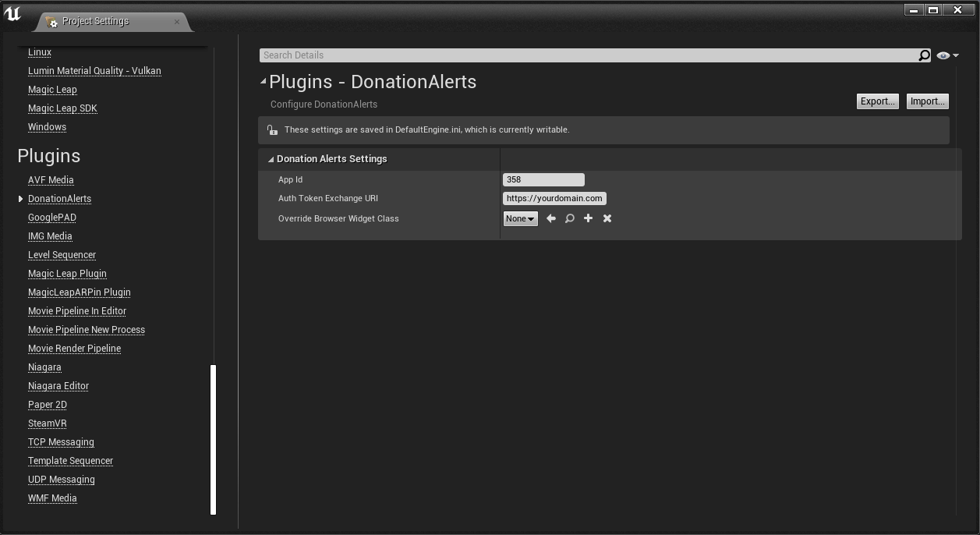The width and height of the screenshot is (980, 535).
Task: Collapse the Plugins - DonationAlerts header
Action: coord(263,81)
